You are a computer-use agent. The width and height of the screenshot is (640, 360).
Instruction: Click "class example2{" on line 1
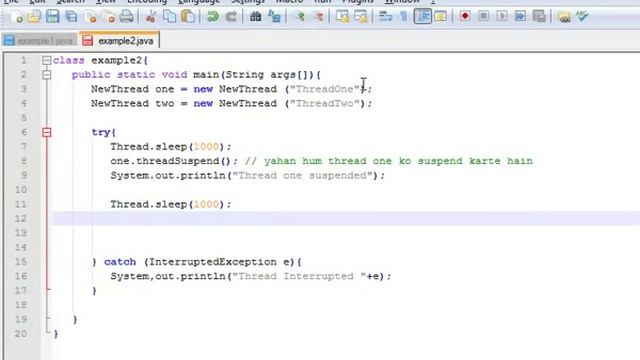[x=100, y=60]
